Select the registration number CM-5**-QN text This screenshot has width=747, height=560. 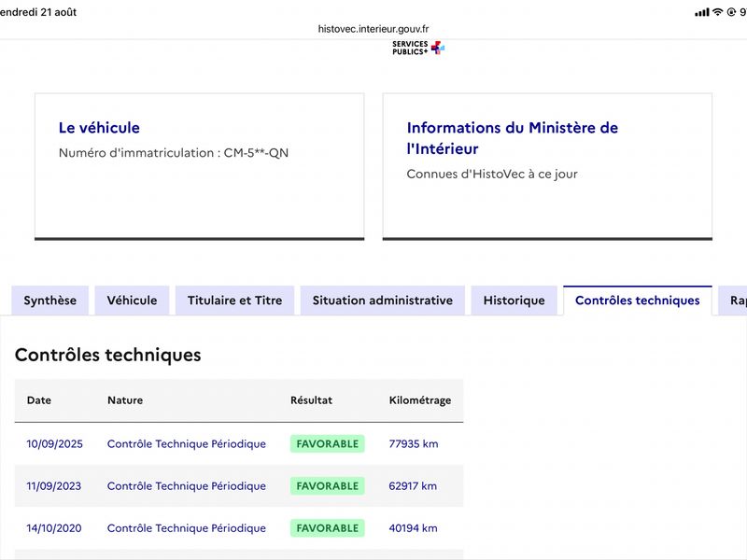tap(256, 153)
